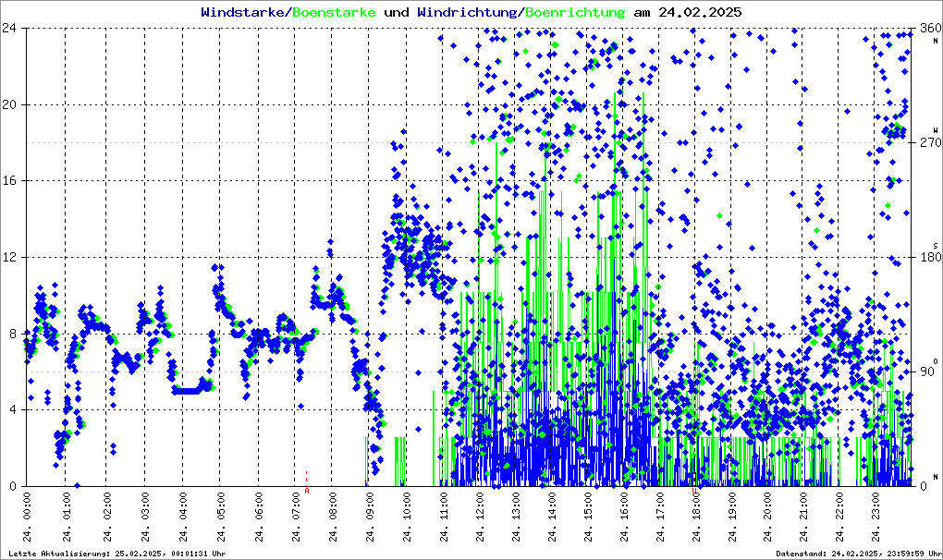Click the 'Windrichtung' title word

pyautogui.click(x=467, y=12)
